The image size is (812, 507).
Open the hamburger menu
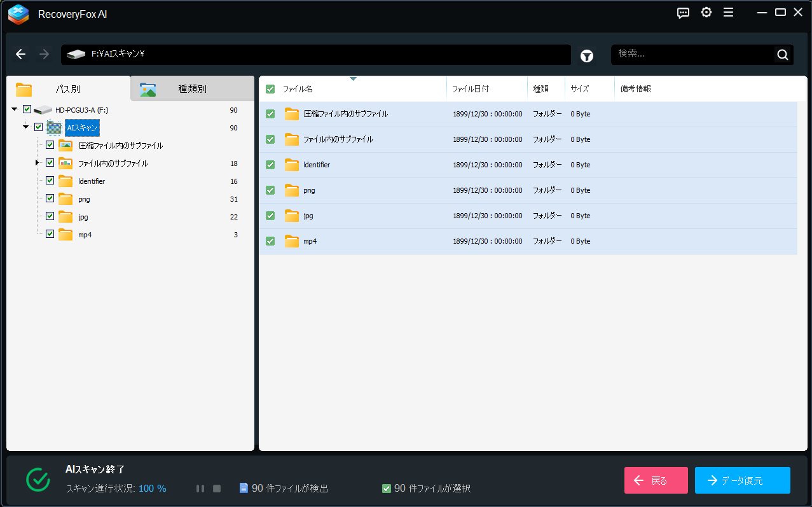point(728,12)
